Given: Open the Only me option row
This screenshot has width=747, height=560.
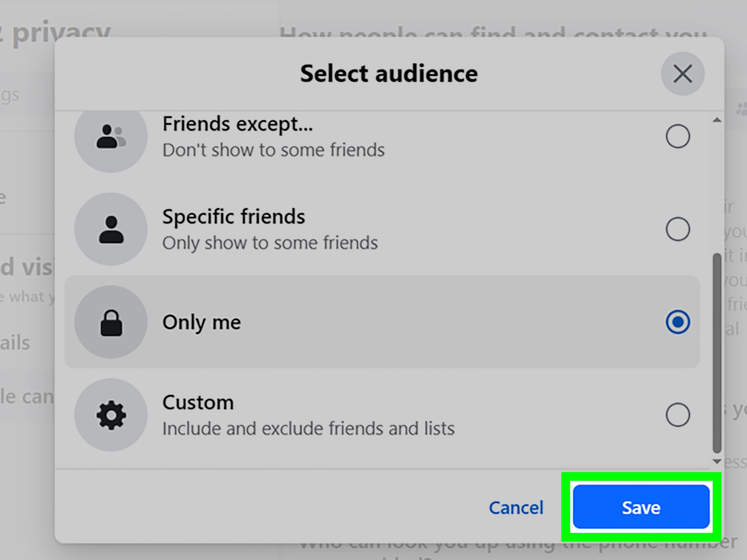Looking at the screenshot, I should pyautogui.click(x=371, y=322).
